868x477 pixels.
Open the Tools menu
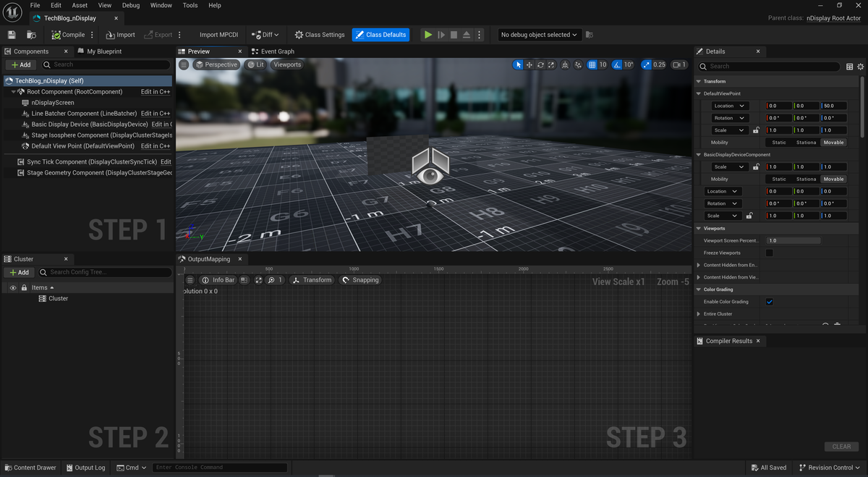pyautogui.click(x=190, y=5)
